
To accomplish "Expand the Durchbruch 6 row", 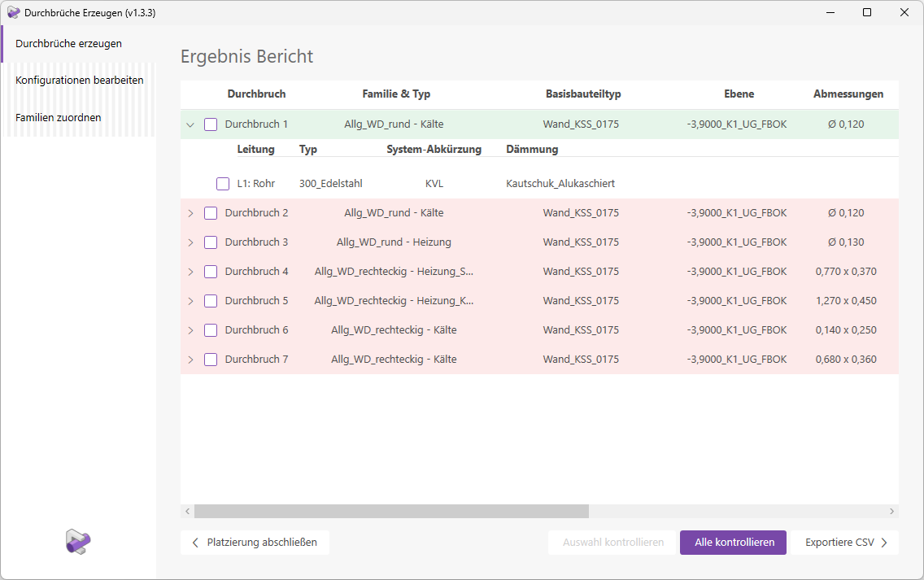I will point(190,330).
